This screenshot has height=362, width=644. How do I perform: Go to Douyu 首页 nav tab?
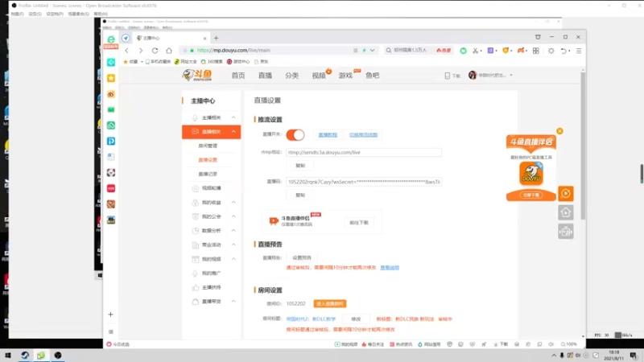(x=238, y=76)
